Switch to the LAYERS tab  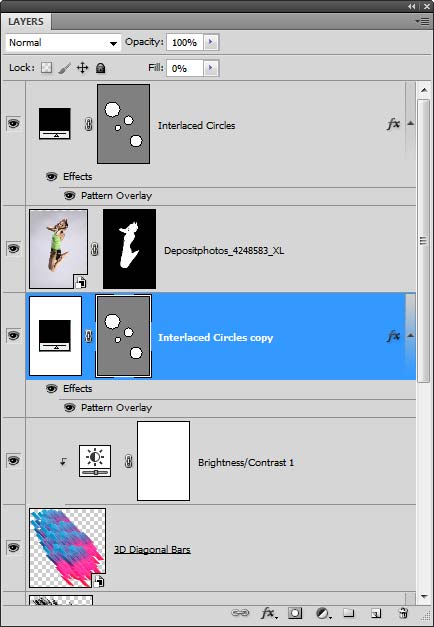[x=26, y=22]
